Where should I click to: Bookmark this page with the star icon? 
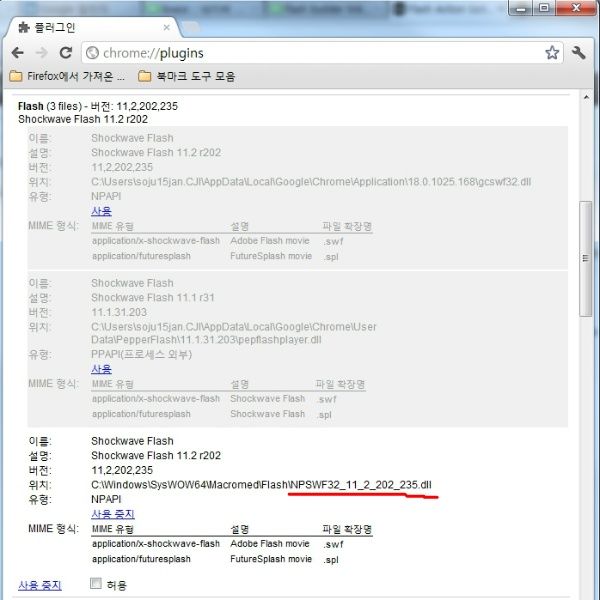[x=552, y=53]
